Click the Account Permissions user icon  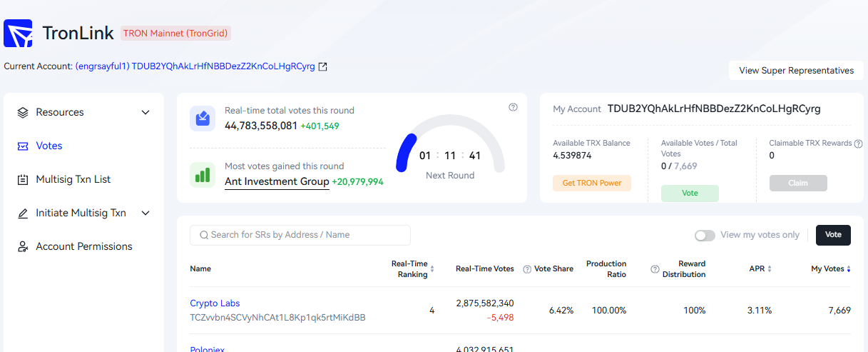23,246
